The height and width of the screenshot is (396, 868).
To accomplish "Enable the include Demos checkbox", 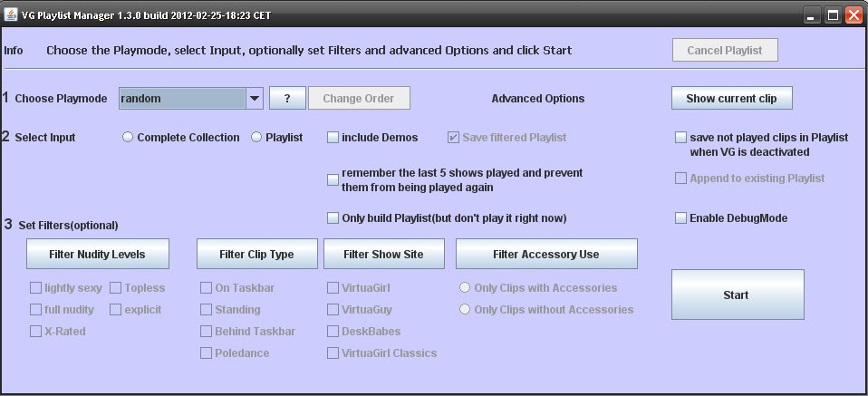I will click(x=333, y=138).
